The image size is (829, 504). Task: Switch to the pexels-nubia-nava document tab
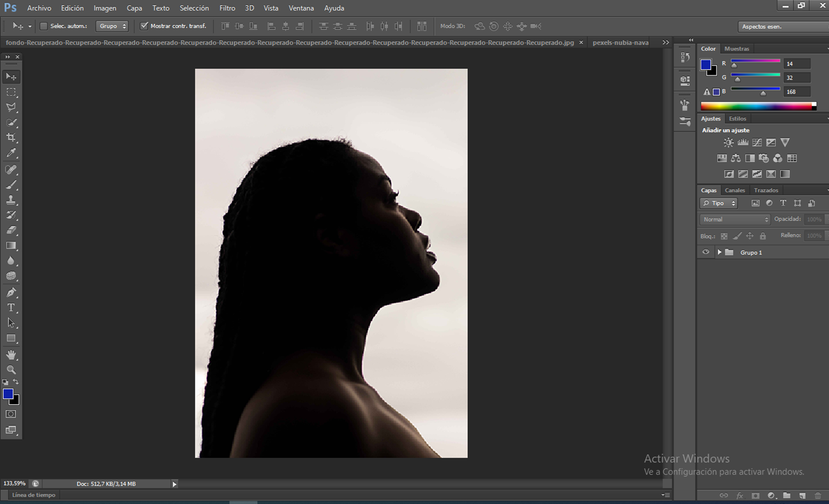[621, 42]
